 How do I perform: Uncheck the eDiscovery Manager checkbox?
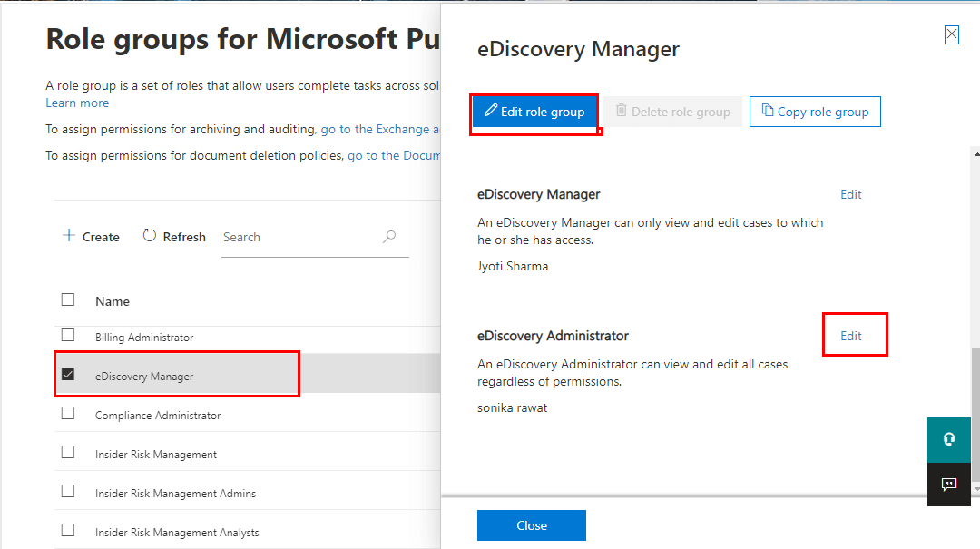[x=68, y=374]
